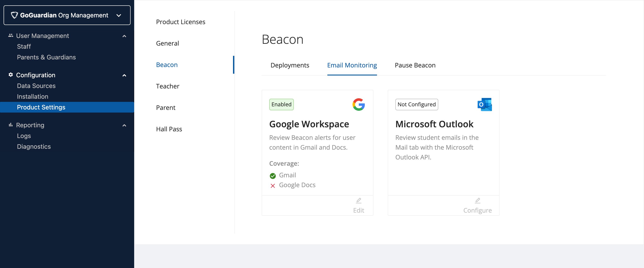This screenshot has width=644, height=268.
Task: Click the Enabled status badge
Action: 281,104
